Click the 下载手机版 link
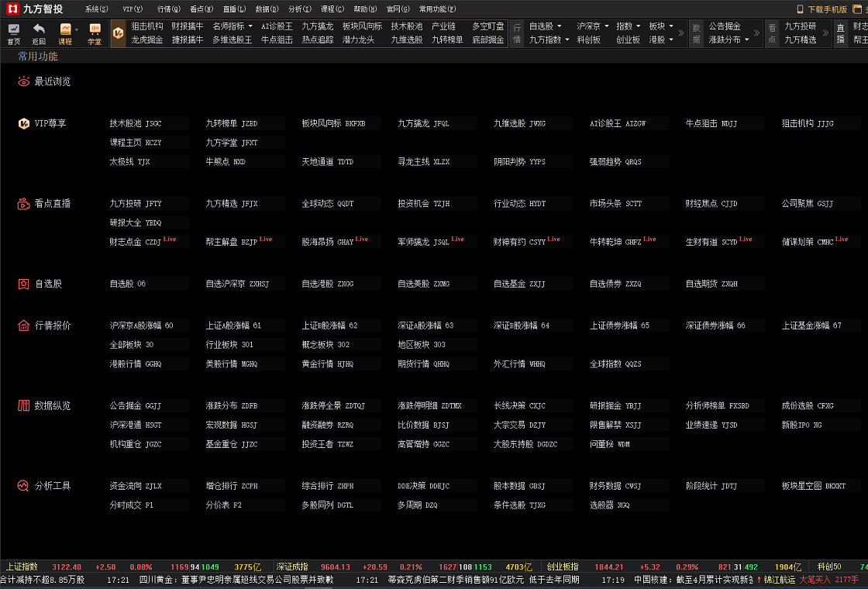Screen dimensions: 868x589 [x=827, y=9]
